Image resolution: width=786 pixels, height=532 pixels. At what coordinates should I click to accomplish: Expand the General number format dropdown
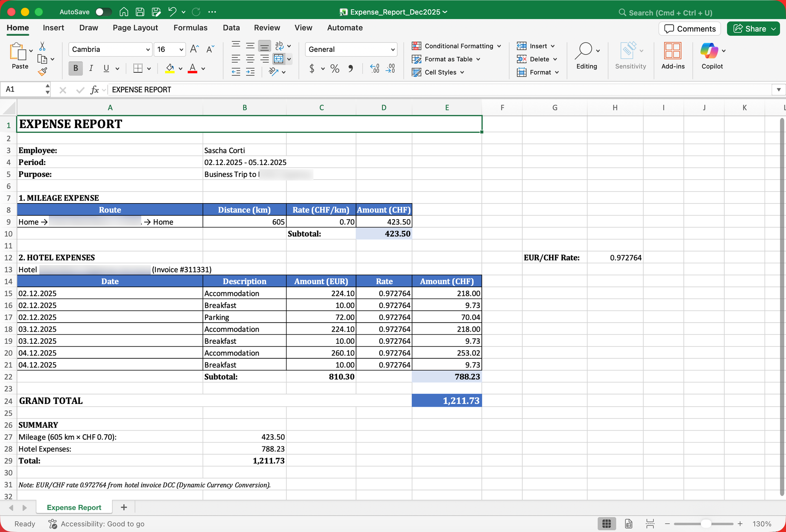[392, 50]
